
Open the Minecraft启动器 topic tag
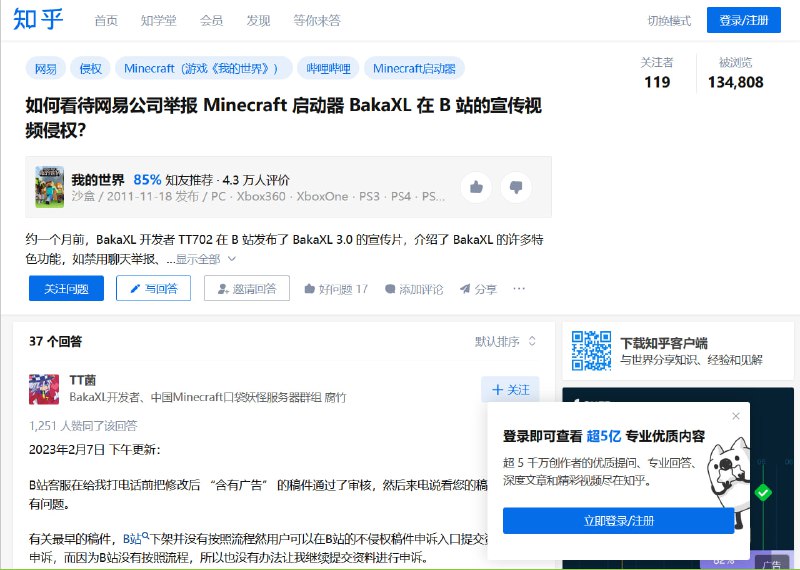(x=414, y=68)
